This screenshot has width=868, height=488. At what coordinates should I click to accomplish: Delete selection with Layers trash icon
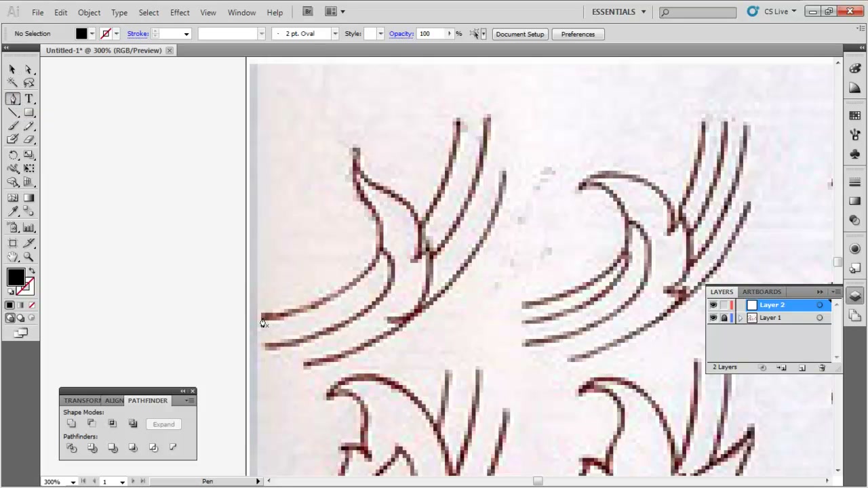point(822,367)
